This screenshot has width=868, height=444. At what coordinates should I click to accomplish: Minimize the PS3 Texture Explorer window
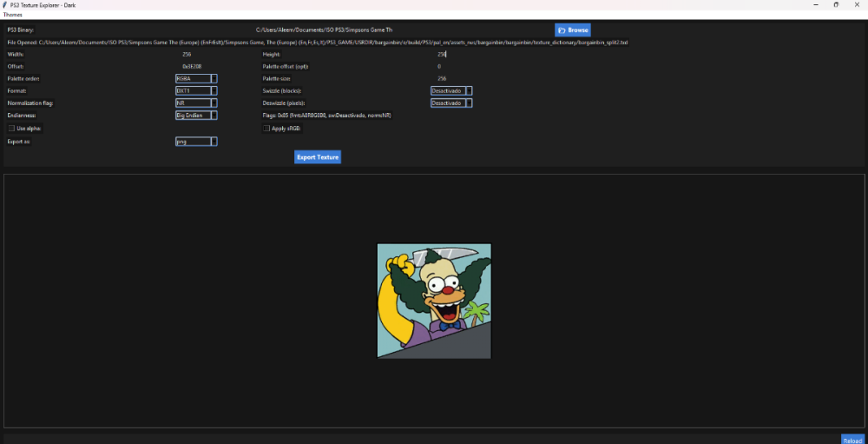pos(816,4)
